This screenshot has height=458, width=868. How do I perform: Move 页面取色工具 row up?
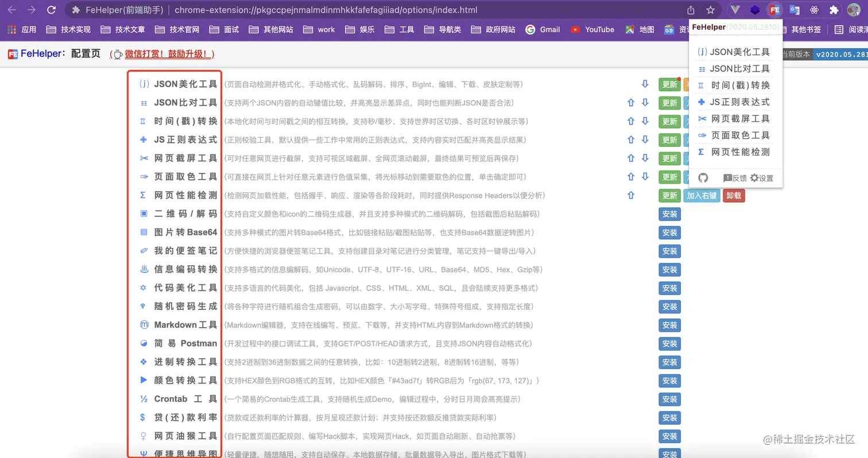631,177
